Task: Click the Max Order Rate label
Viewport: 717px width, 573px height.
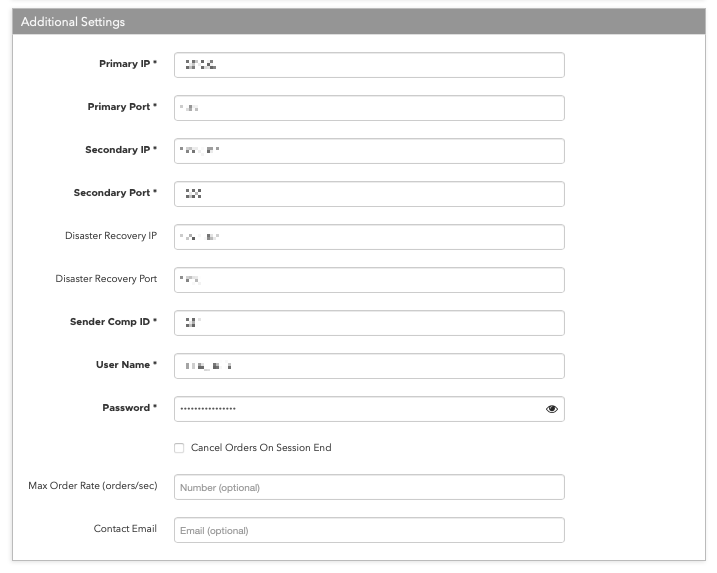Action: click(x=93, y=486)
